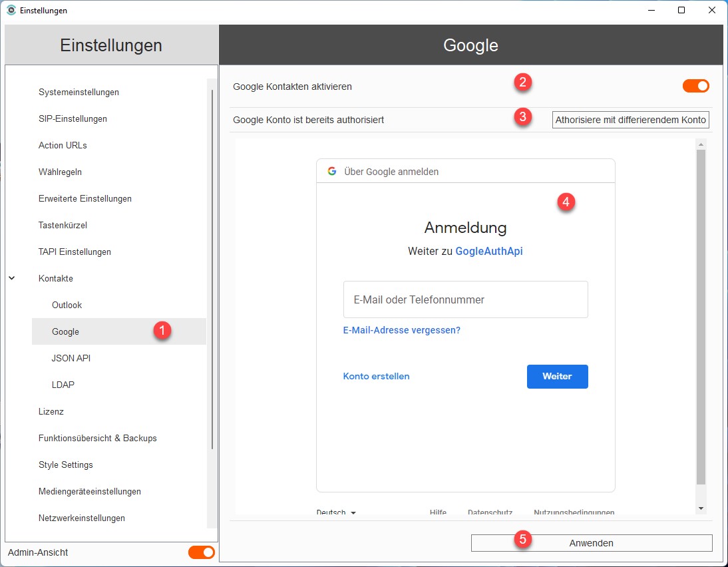The width and height of the screenshot is (728, 567).
Task: Go to Lizenz settings
Action: [x=51, y=411]
